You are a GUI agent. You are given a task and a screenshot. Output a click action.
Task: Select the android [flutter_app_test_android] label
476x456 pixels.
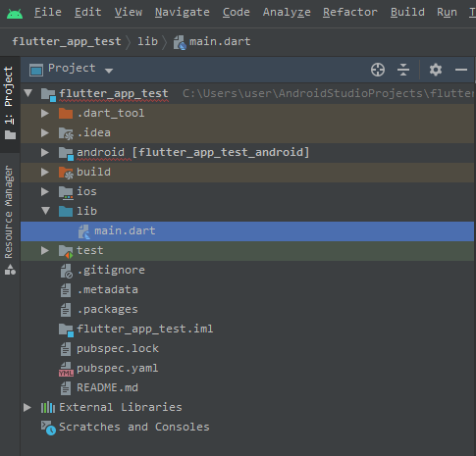pos(193,152)
